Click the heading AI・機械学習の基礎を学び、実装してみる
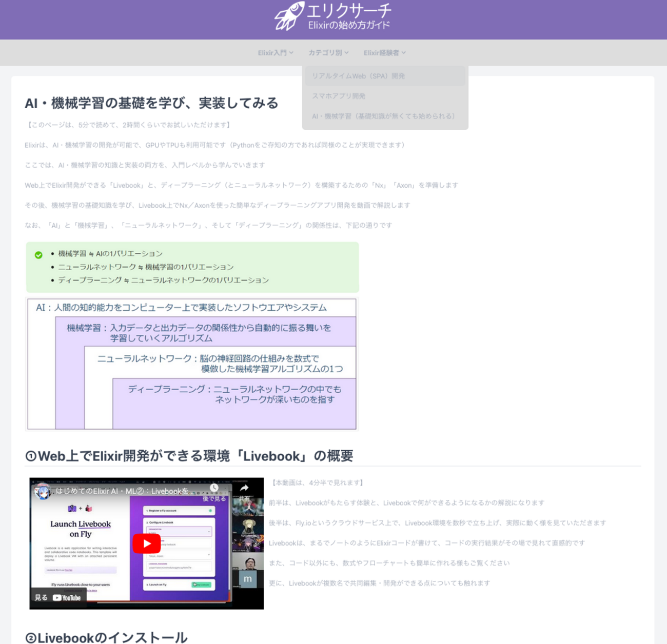This screenshot has width=667, height=644. coord(151,103)
